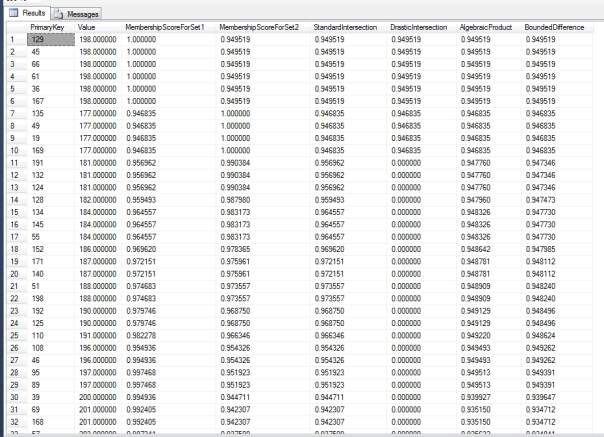Image resolution: width=604 pixels, height=437 pixels.
Task: Click Value cell 186.000000
Action: [x=98, y=249]
